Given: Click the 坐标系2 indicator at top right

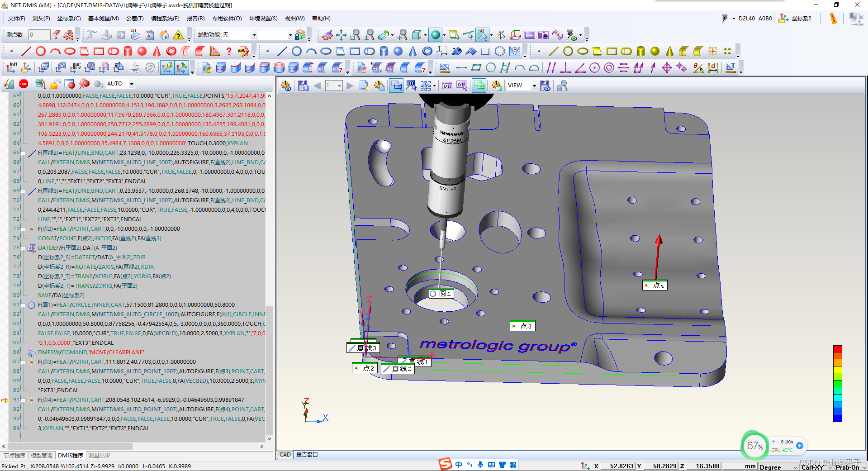Looking at the screenshot, I should coord(795,19).
